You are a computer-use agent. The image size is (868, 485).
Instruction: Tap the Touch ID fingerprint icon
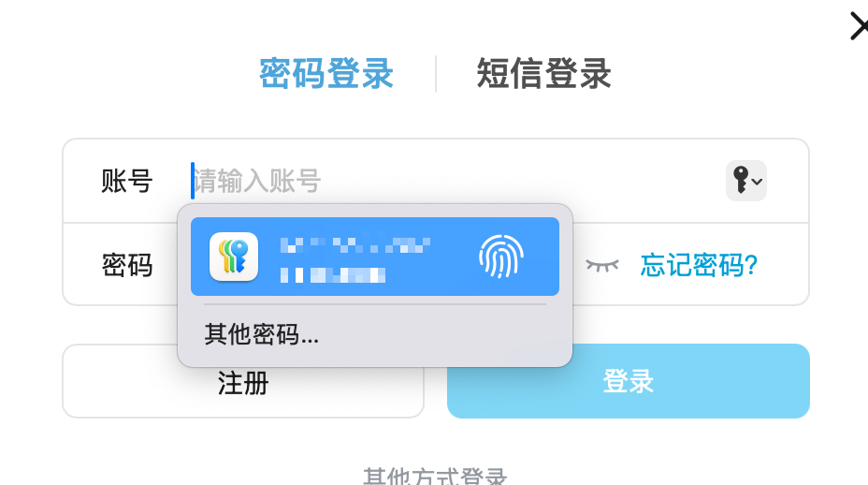(501, 257)
